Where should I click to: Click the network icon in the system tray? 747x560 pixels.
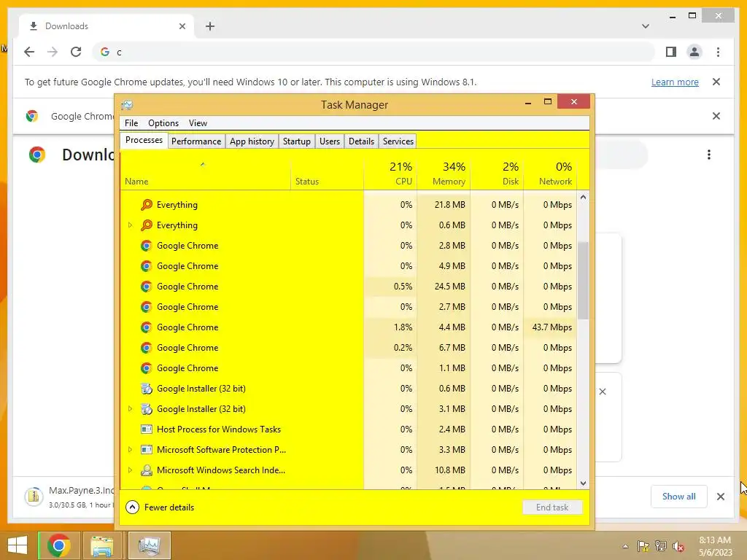661,546
